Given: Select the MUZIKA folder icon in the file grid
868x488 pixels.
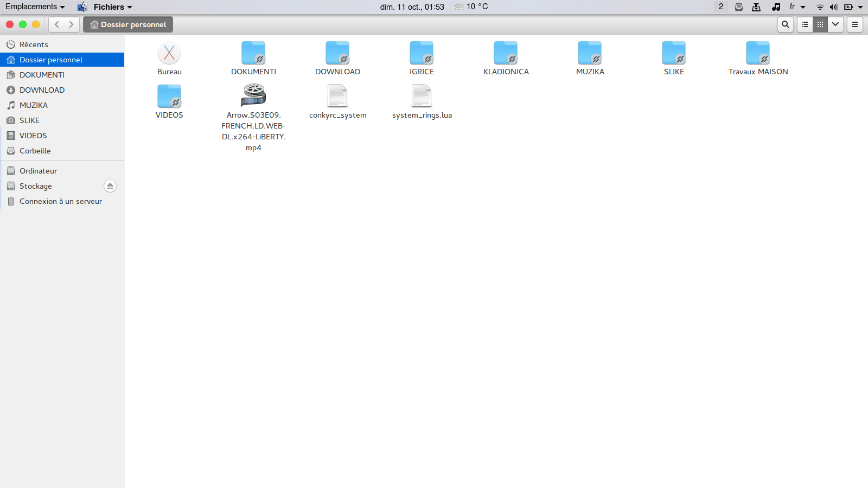Looking at the screenshot, I should click(x=590, y=53).
